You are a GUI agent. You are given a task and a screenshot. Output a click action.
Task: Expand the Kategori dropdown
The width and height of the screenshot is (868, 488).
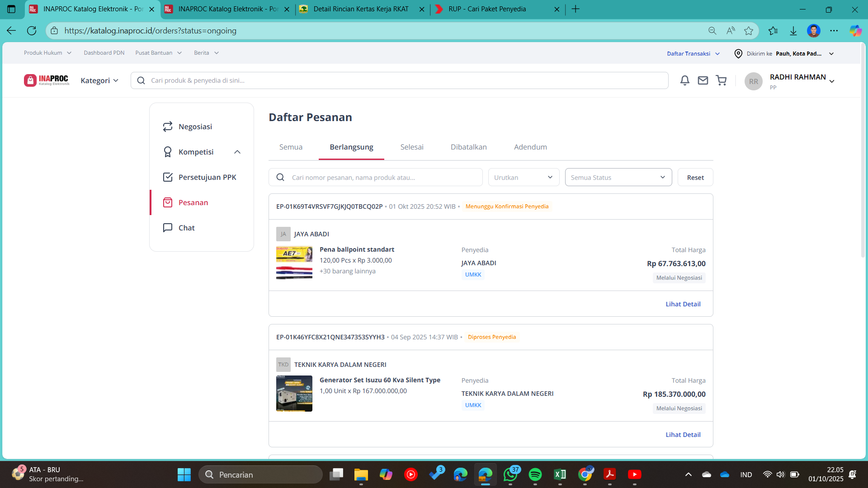click(99, 80)
